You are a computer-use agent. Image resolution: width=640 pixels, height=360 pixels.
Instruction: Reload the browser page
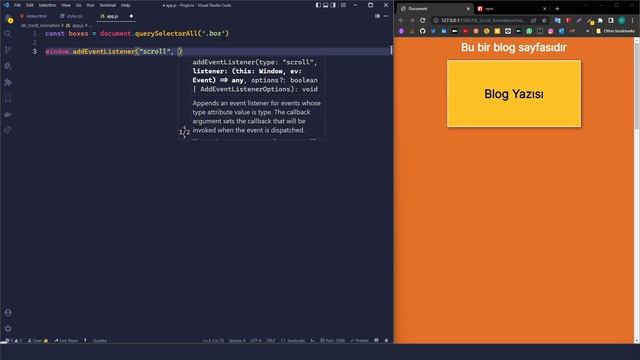tap(423, 20)
